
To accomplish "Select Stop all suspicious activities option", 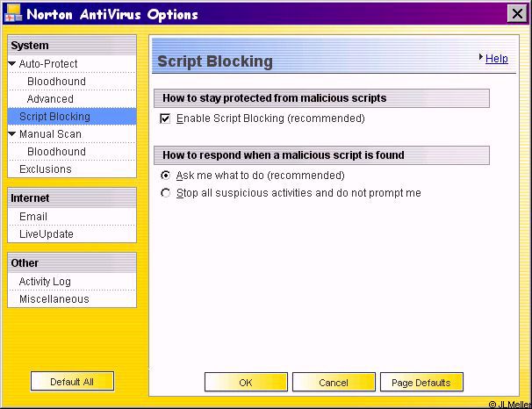I will pos(165,193).
